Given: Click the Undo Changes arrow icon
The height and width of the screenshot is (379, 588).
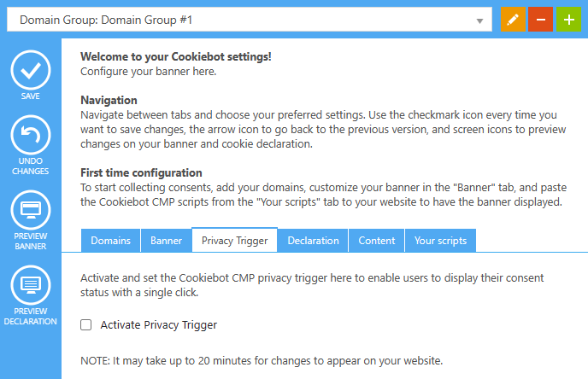Looking at the screenshot, I should point(31,135).
